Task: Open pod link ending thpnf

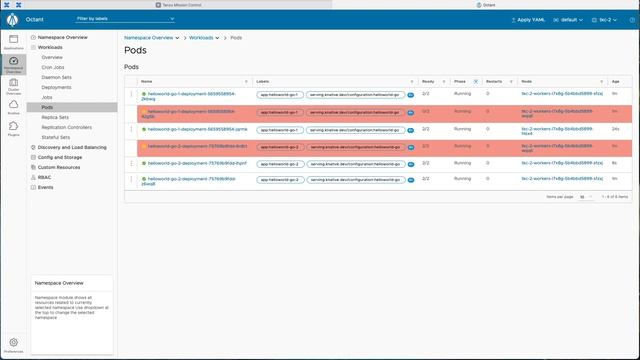Action: click(197, 163)
